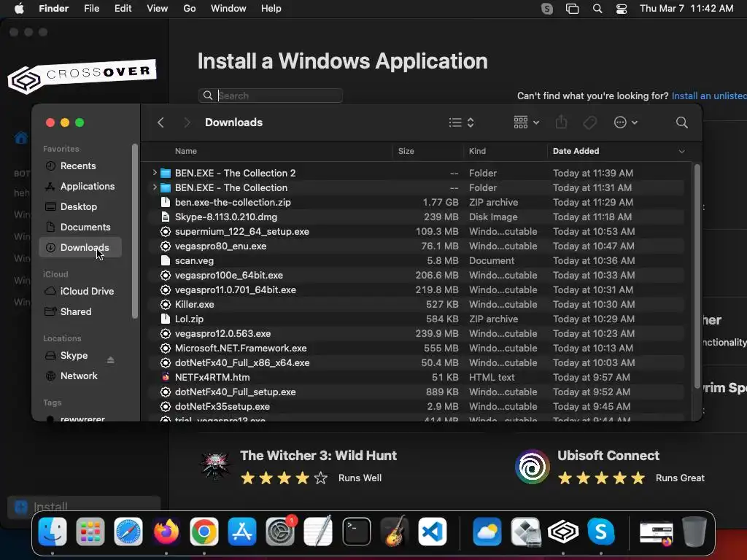Open the View menu
The width and height of the screenshot is (747, 560).
point(158,8)
